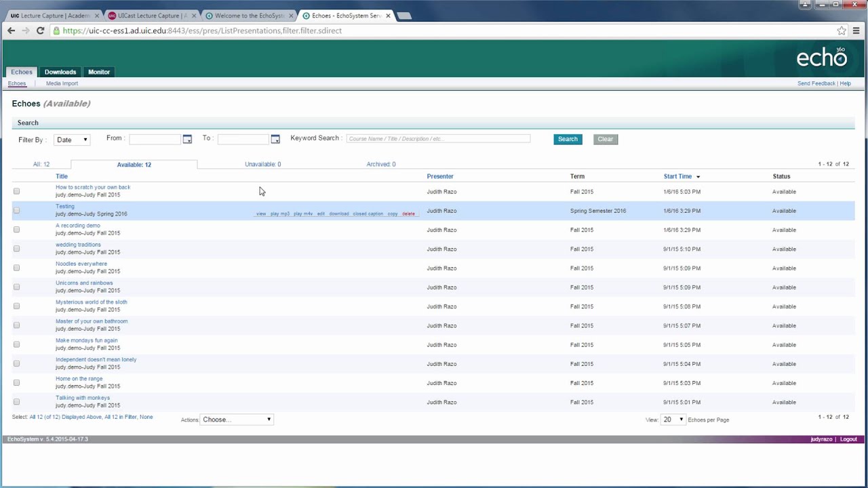Tick checkbox for How to scratch your own back
The height and width of the screenshot is (488, 868).
coord(17,191)
